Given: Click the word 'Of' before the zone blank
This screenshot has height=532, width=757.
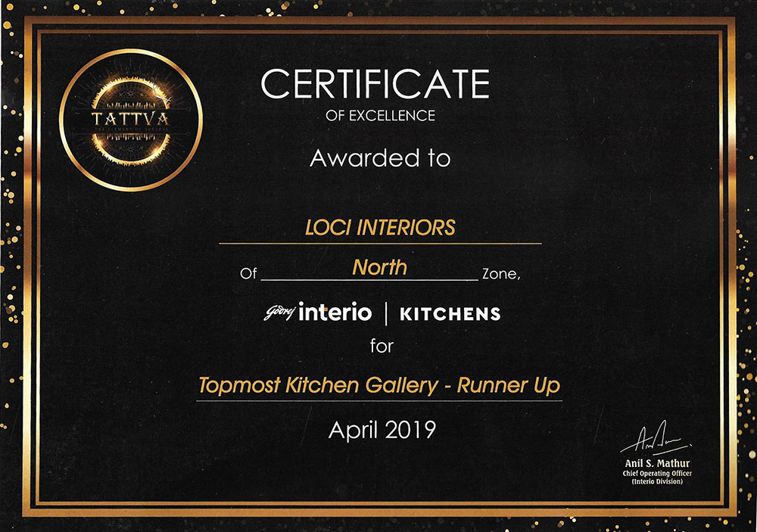Looking at the screenshot, I should click(248, 274).
